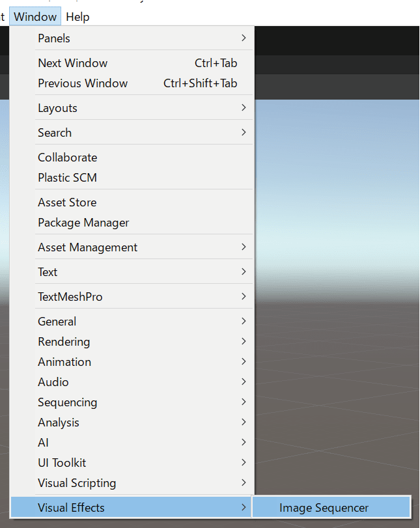The image size is (420, 528).
Task: Open the Text submenu
Action: [x=132, y=271]
